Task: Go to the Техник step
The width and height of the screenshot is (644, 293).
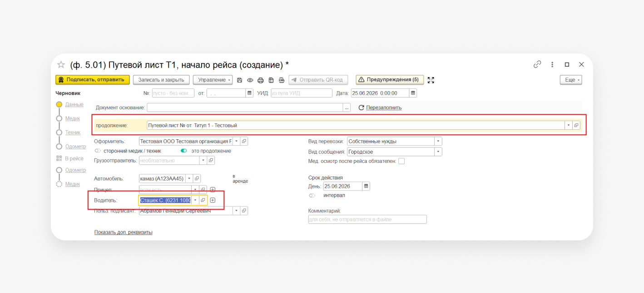Action: (x=73, y=132)
